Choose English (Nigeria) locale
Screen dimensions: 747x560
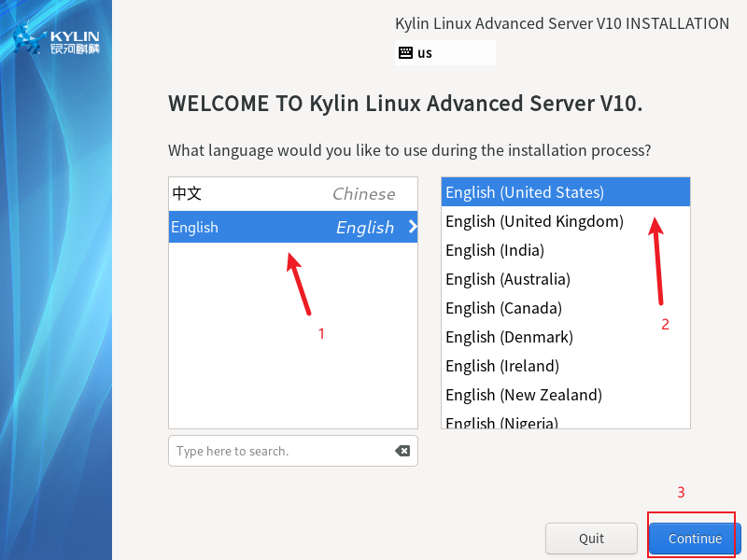pos(566,421)
